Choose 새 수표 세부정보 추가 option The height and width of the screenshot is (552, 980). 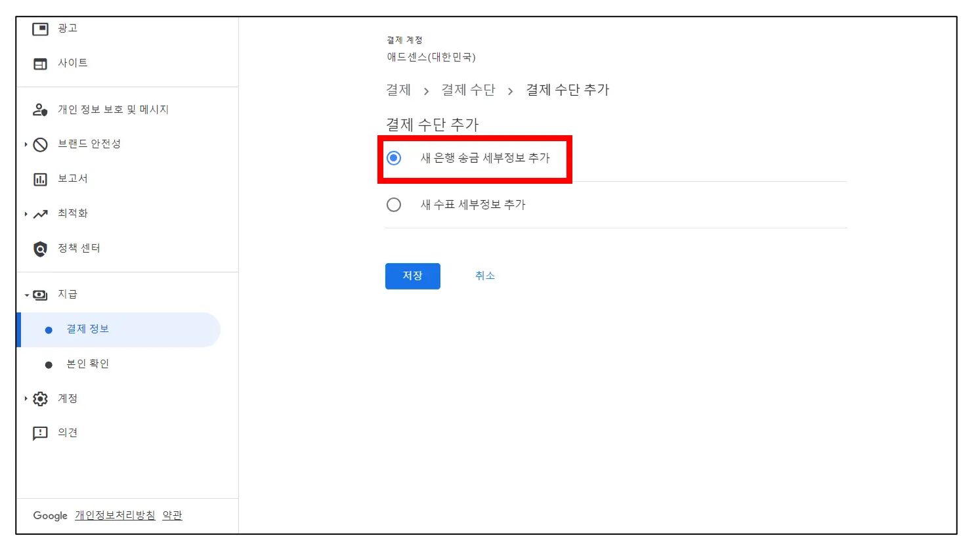(394, 204)
